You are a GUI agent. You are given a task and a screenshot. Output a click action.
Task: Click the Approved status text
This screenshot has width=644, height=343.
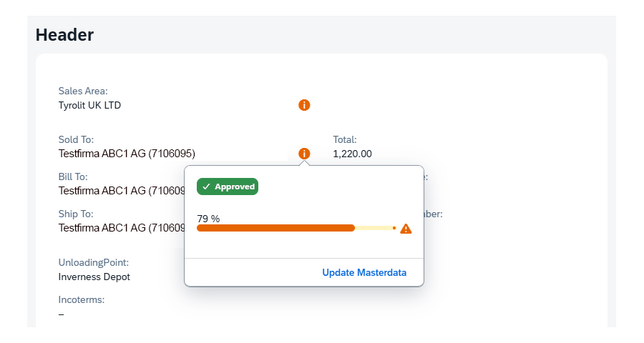[x=235, y=187]
